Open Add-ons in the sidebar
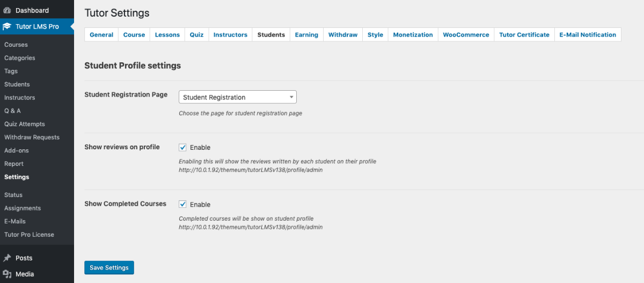 (x=17, y=150)
